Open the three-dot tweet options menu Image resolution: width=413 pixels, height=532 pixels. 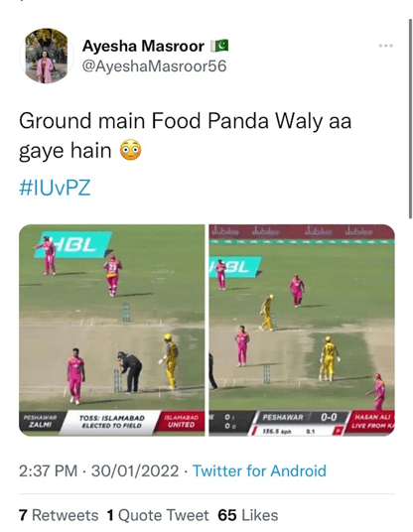[x=386, y=46]
